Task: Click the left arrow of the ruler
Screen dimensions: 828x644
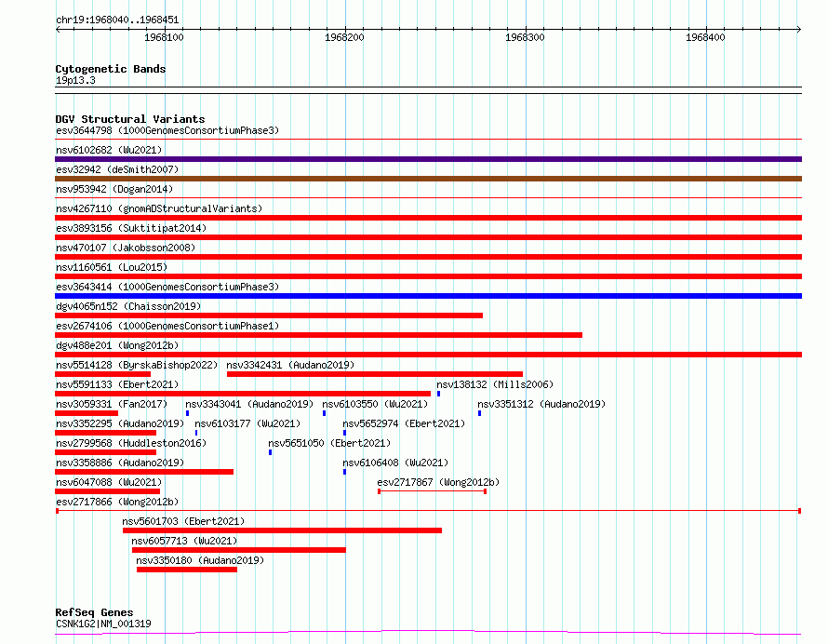Action: pyautogui.click(x=58, y=29)
